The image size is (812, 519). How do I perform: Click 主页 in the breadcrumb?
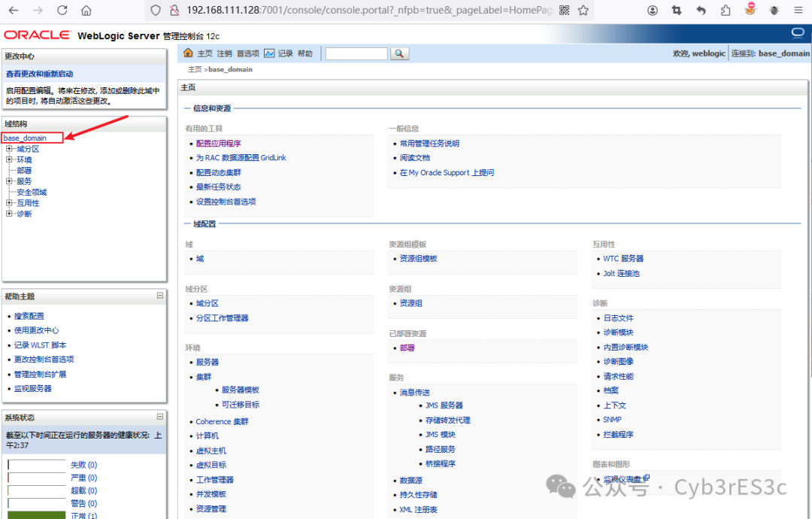pos(195,69)
